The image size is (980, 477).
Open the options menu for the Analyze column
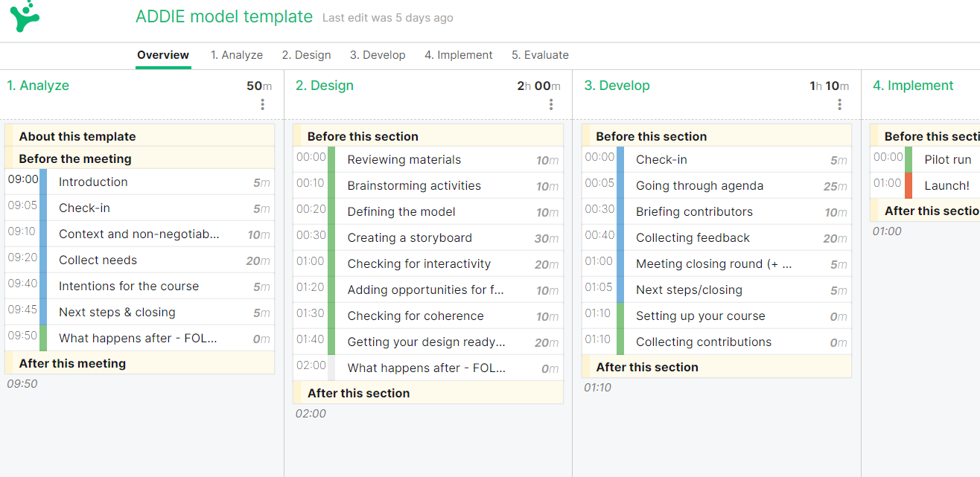[x=262, y=104]
